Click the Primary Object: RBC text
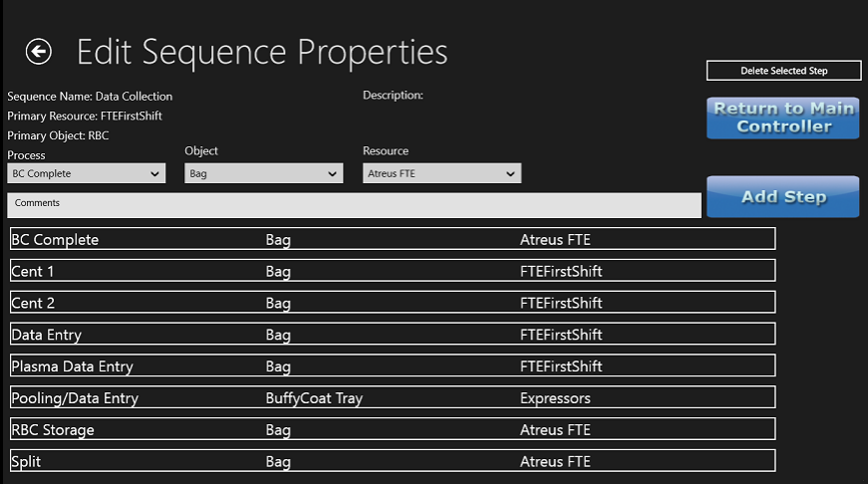The image size is (868, 484). (x=58, y=135)
